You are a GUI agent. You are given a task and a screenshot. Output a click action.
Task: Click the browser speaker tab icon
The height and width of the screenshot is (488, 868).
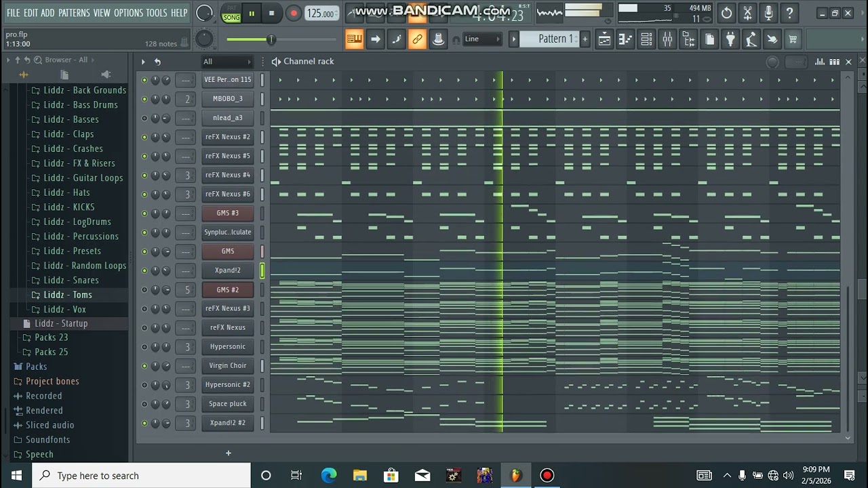pos(105,75)
